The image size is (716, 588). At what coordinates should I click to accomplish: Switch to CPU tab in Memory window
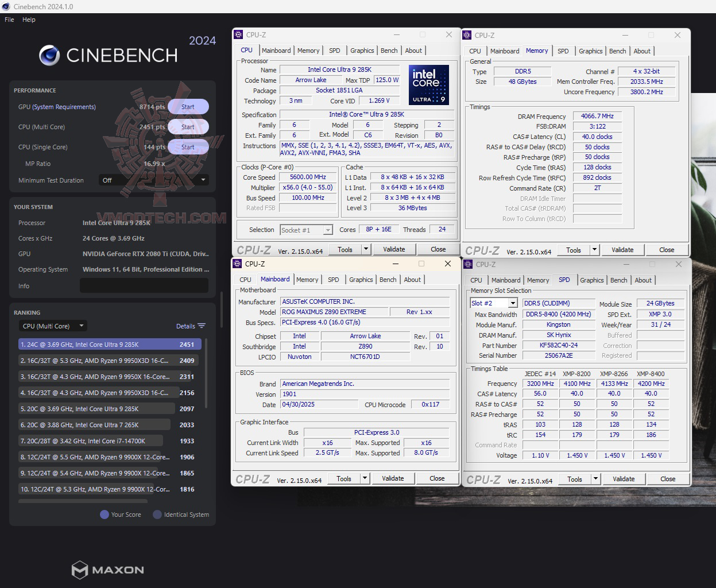click(475, 51)
